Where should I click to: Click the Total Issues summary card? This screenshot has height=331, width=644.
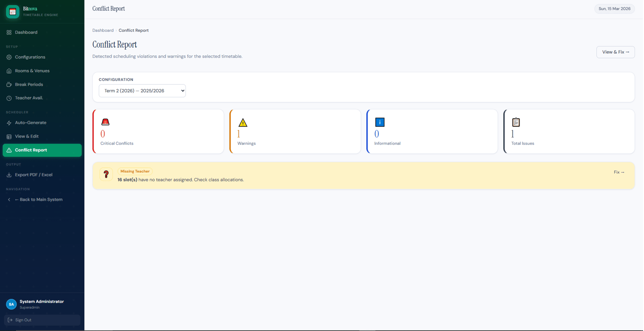(569, 131)
